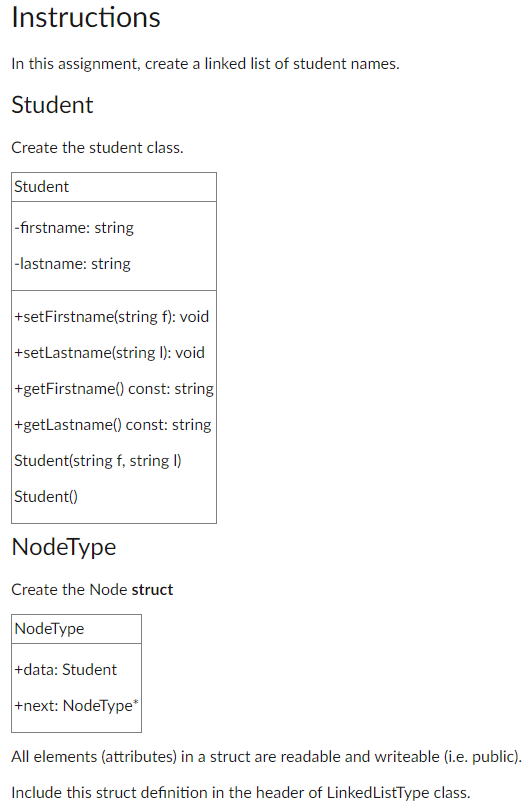Click the NodeType section heading

(x=64, y=547)
